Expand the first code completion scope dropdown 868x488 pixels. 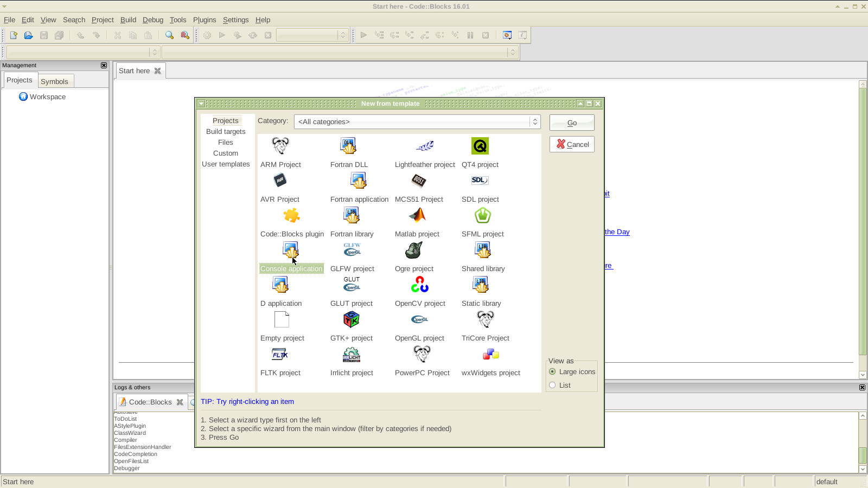point(82,52)
